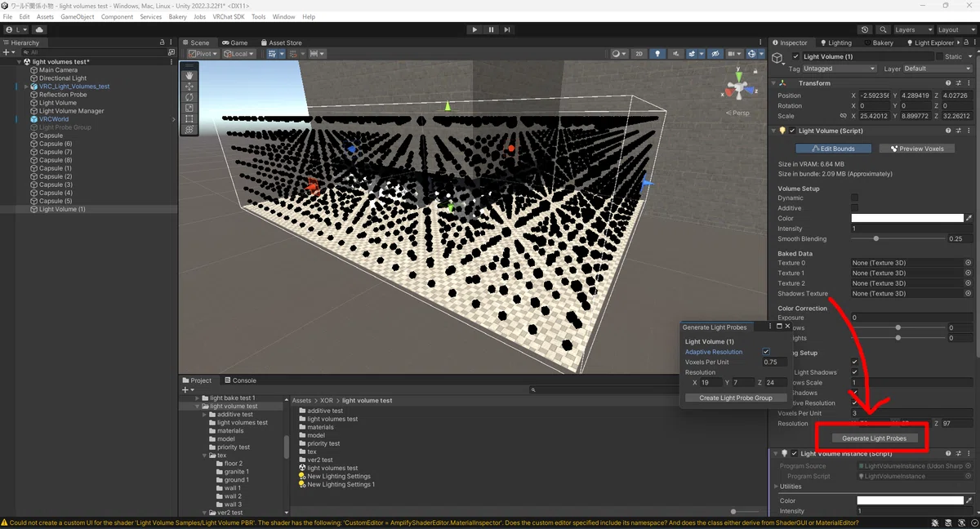Screen dimensions: 980x529
Task: Switch to the Asset Store tab
Action: pos(281,42)
